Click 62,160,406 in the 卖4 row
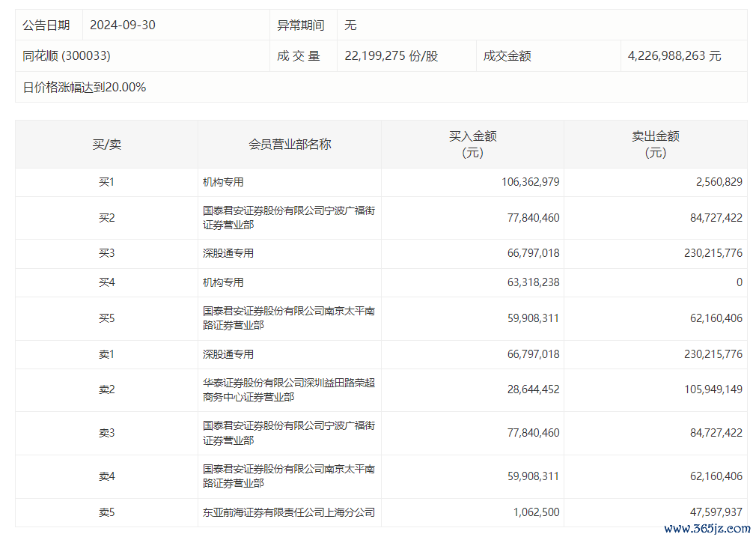 716,476
